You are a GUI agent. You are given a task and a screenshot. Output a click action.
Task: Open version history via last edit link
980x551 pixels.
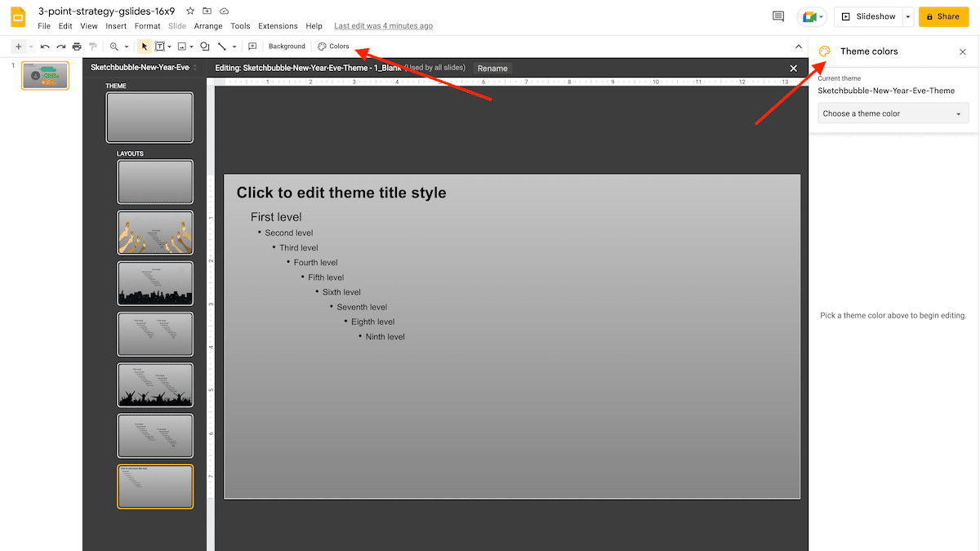pos(383,25)
